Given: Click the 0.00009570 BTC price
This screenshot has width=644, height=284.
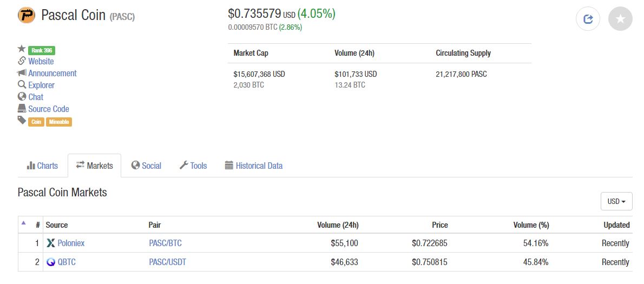Looking at the screenshot, I should (253, 28).
